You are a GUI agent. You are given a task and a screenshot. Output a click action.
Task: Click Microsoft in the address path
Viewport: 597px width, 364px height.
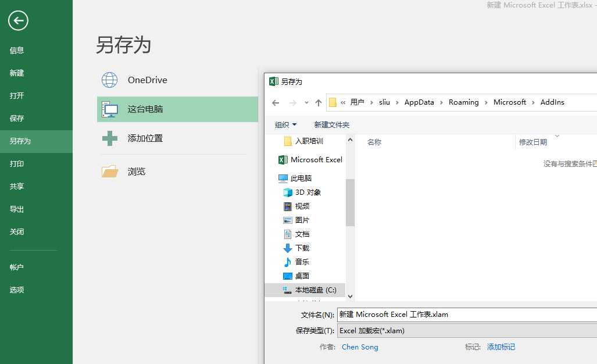[x=509, y=102]
